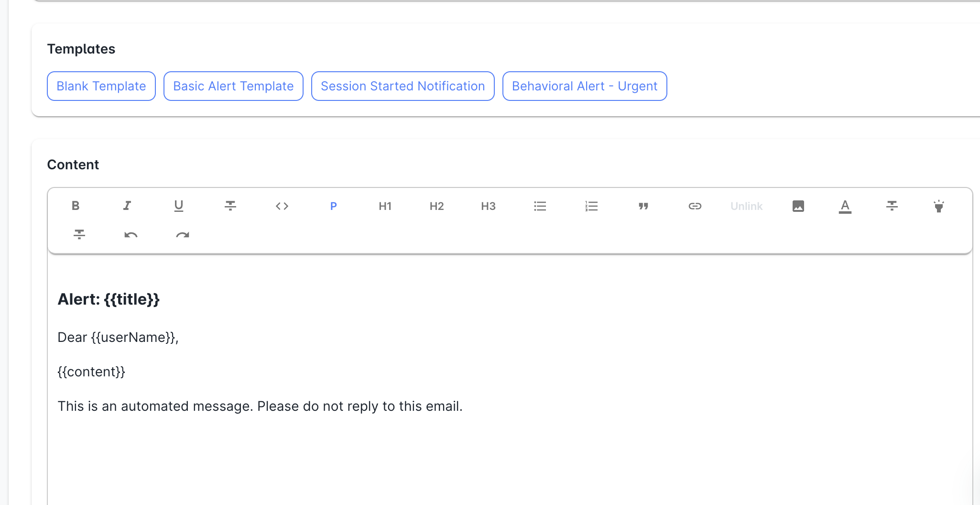The width and height of the screenshot is (980, 505).
Task: Set paragraph style with the P button
Action: pos(334,206)
